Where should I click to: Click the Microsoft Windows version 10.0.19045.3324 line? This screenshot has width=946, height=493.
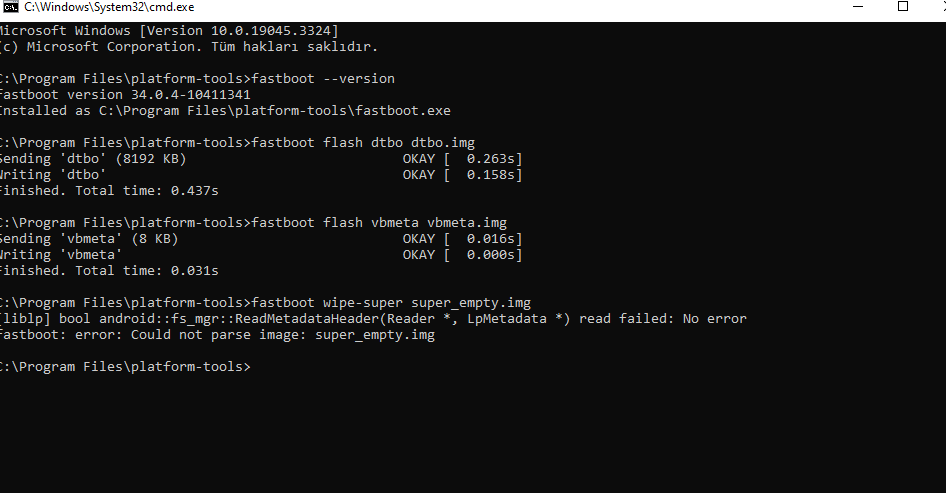168,31
